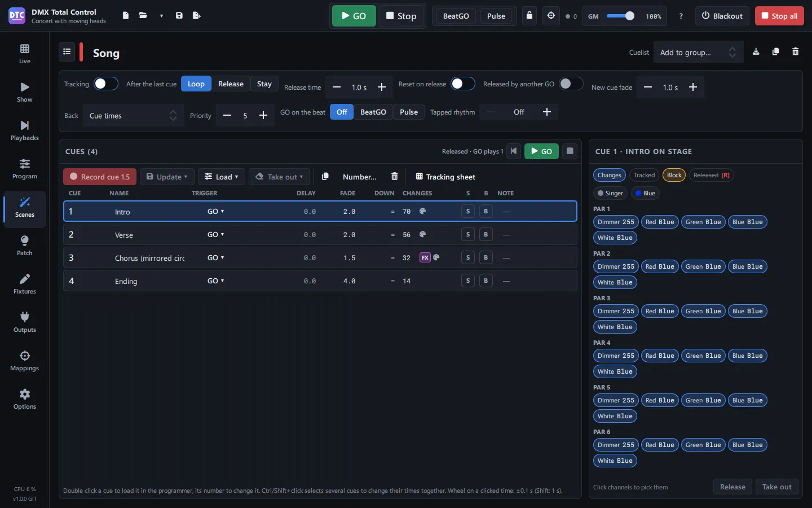Export the Song cuelist download icon
Viewport: 812px width, 508px height.
pyautogui.click(x=756, y=52)
